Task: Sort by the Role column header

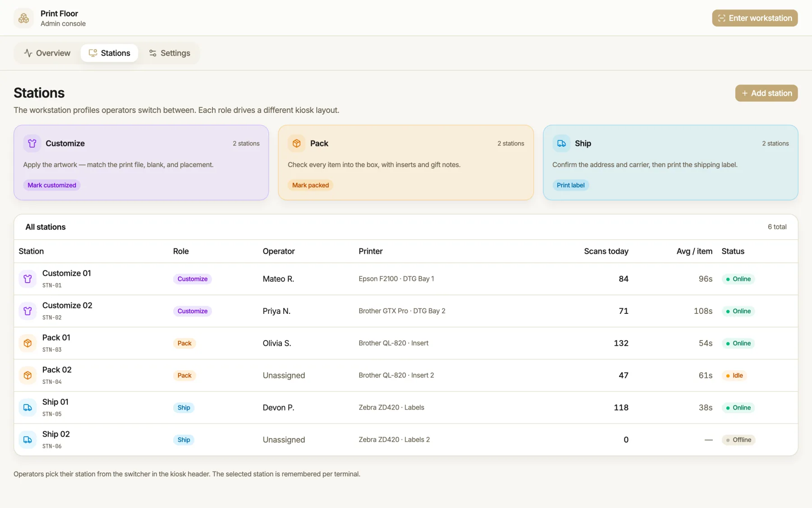Action: (x=181, y=251)
